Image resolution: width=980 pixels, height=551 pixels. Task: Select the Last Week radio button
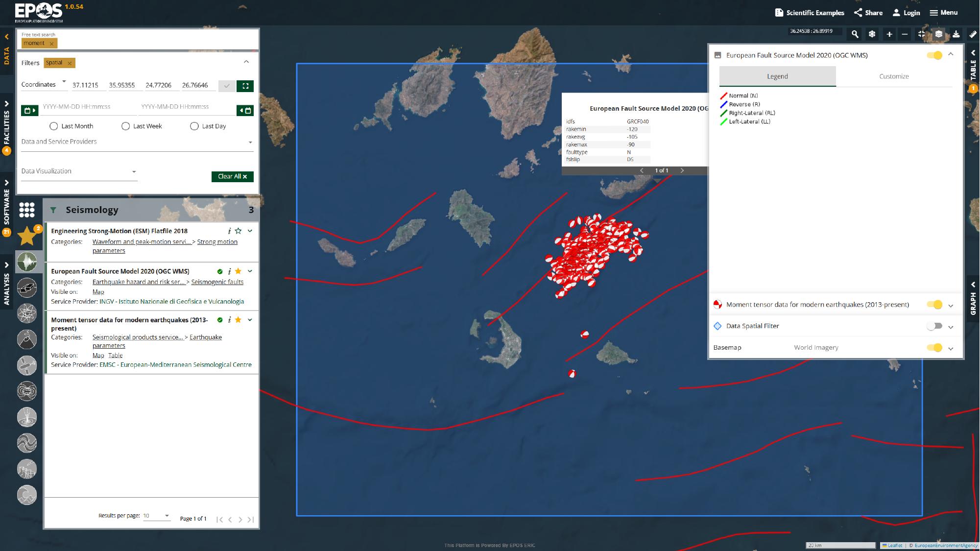[126, 126]
